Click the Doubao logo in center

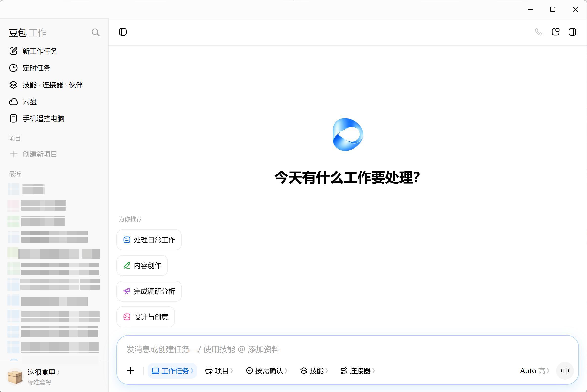[348, 134]
